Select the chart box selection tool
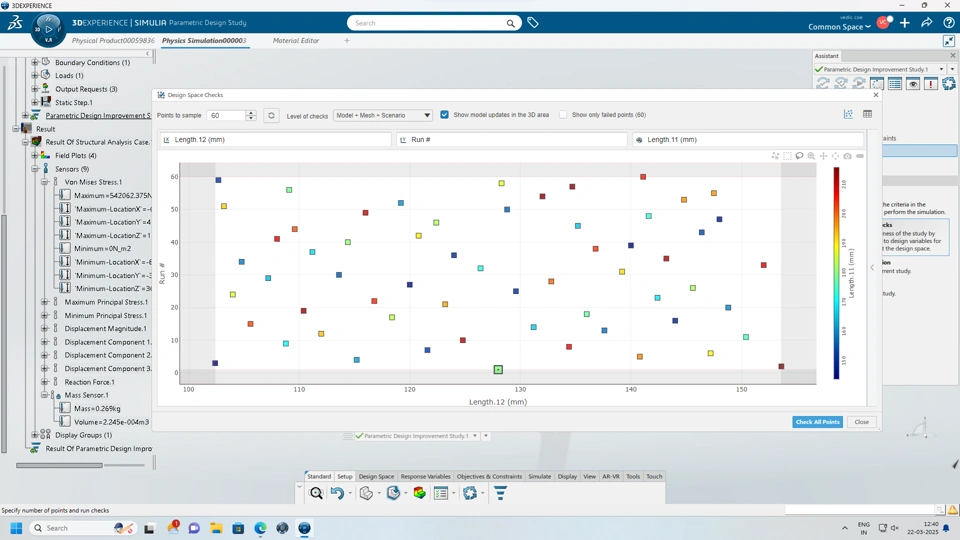 [787, 156]
